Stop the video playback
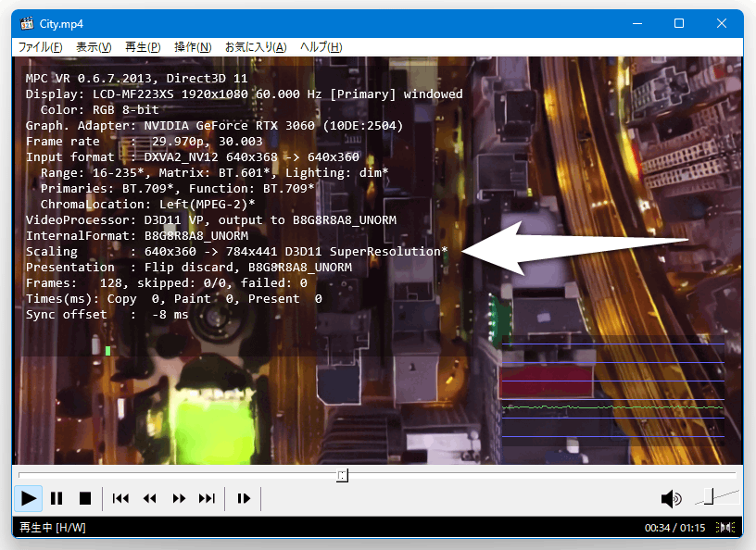 pyautogui.click(x=85, y=498)
